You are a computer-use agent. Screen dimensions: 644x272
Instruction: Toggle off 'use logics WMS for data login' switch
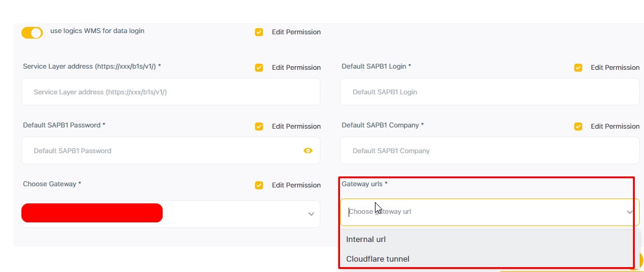coord(32,32)
